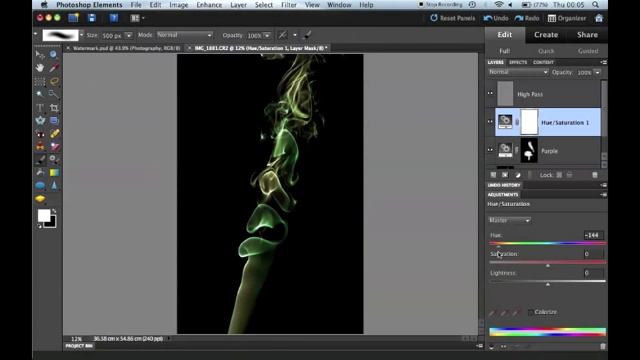Delete adjustment using bottom trash icon
Viewport: 640px width, 360px height.
pos(603,347)
